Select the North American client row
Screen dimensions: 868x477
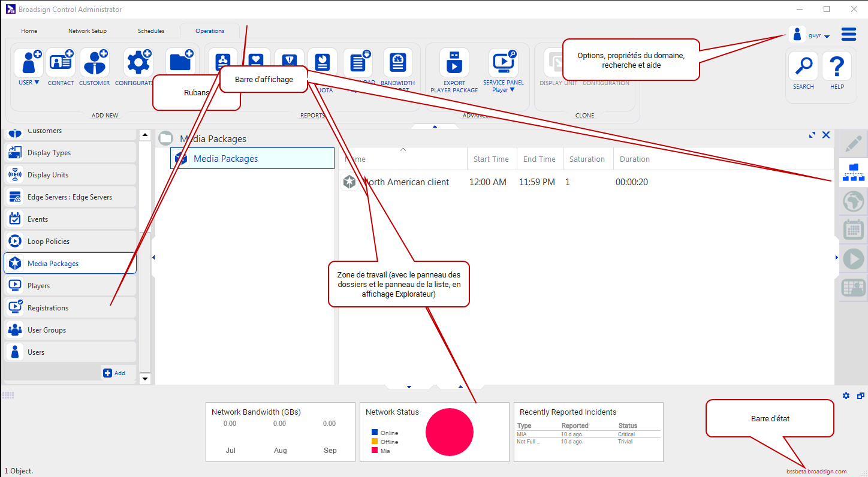pos(586,182)
